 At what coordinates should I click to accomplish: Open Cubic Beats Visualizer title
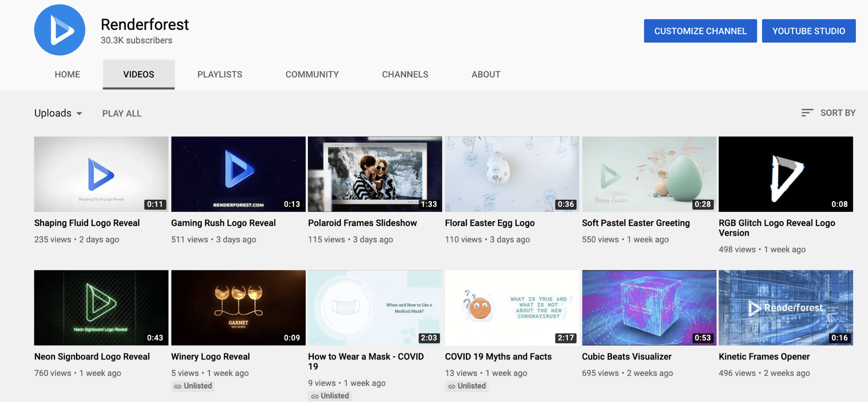627,357
